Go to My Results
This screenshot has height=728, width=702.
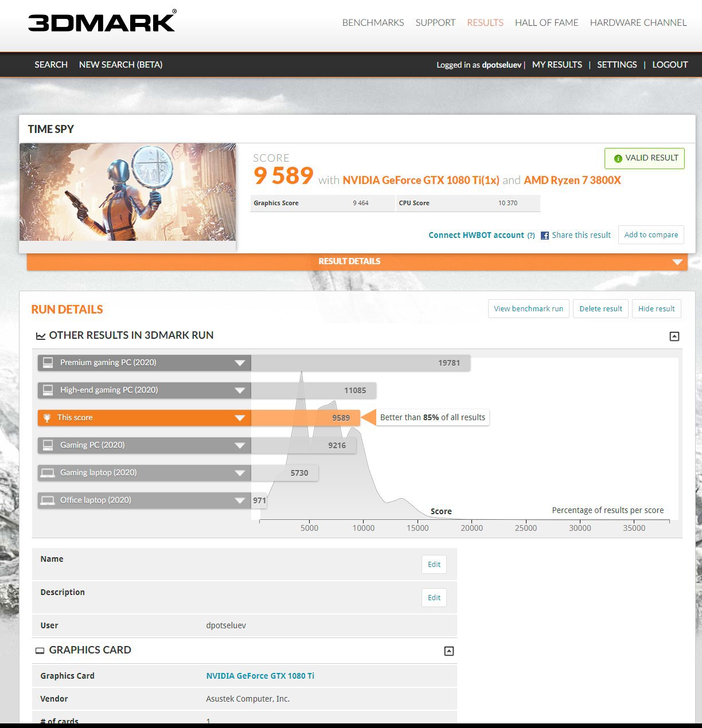557,65
